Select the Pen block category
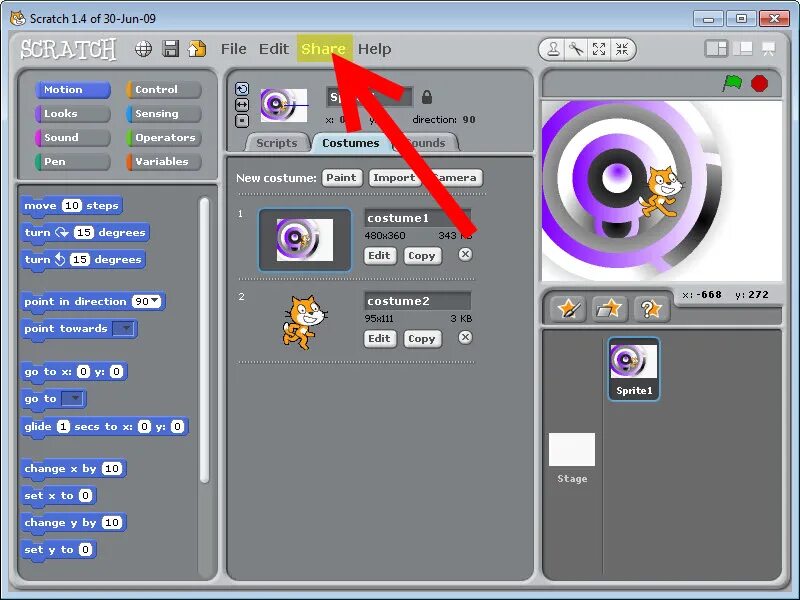Image resolution: width=800 pixels, height=600 pixels. tap(73, 161)
